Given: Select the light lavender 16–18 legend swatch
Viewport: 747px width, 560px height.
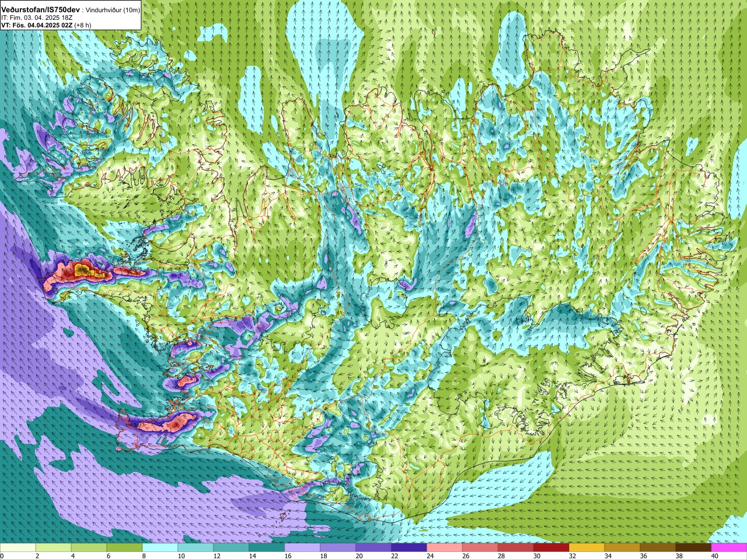Looking at the screenshot, I should point(302,548).
